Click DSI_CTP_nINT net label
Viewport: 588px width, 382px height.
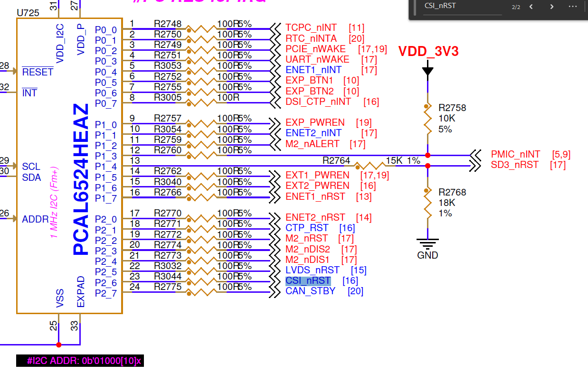point(318,102)
